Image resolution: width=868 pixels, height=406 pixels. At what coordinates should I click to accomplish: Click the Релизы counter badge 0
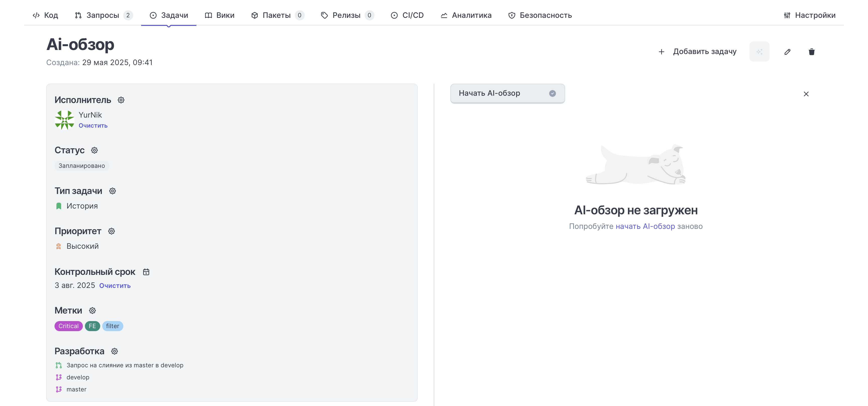tap(369, 15)
